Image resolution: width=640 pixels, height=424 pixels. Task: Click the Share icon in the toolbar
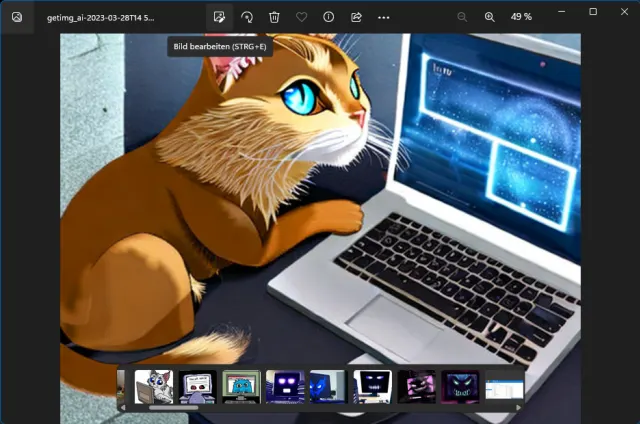click(x=356, y=17)
